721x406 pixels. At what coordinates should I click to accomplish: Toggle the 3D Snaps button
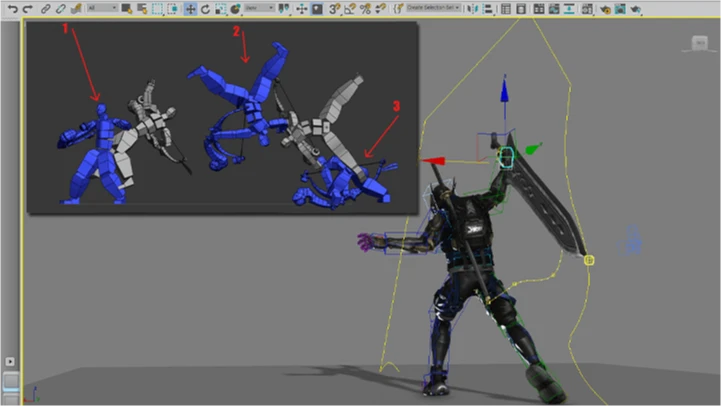point(334,9)
